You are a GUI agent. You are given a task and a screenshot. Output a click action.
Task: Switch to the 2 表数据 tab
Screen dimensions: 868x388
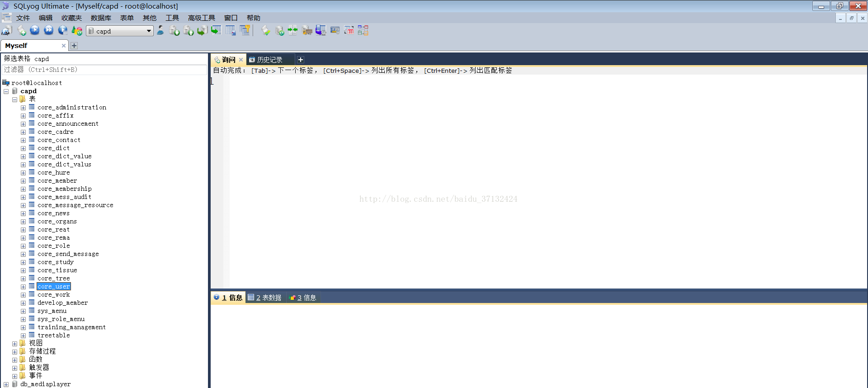coord(265,298)
